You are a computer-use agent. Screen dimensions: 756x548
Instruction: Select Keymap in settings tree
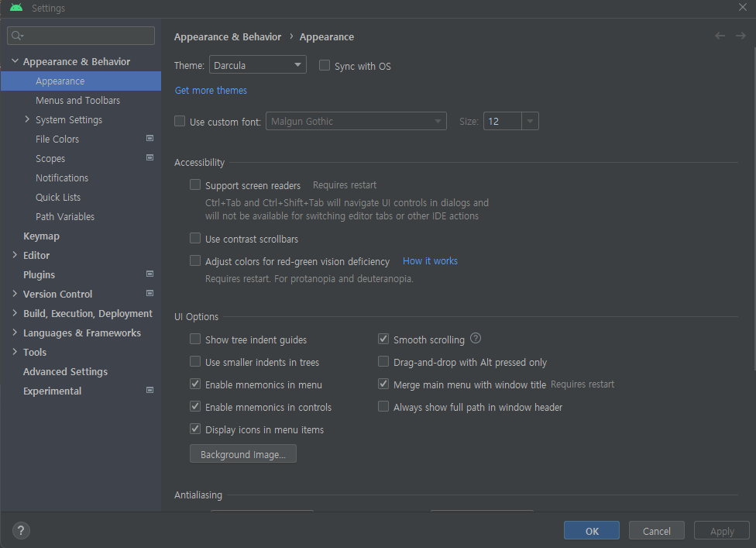[41, 236]
